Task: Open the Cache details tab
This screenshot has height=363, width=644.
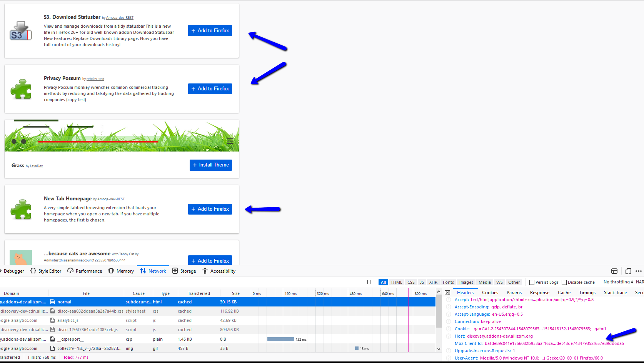Action: (x=564, y=293)
